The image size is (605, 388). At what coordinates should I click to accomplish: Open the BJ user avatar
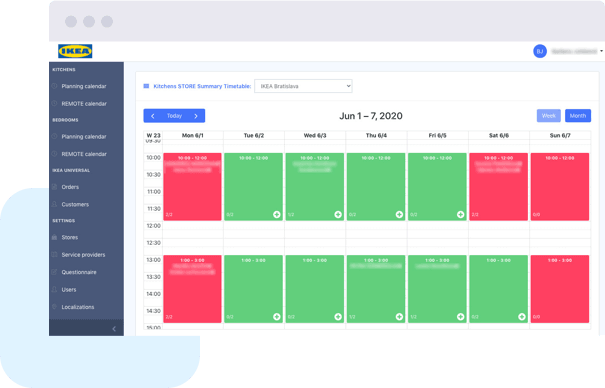tap(540, 51)
